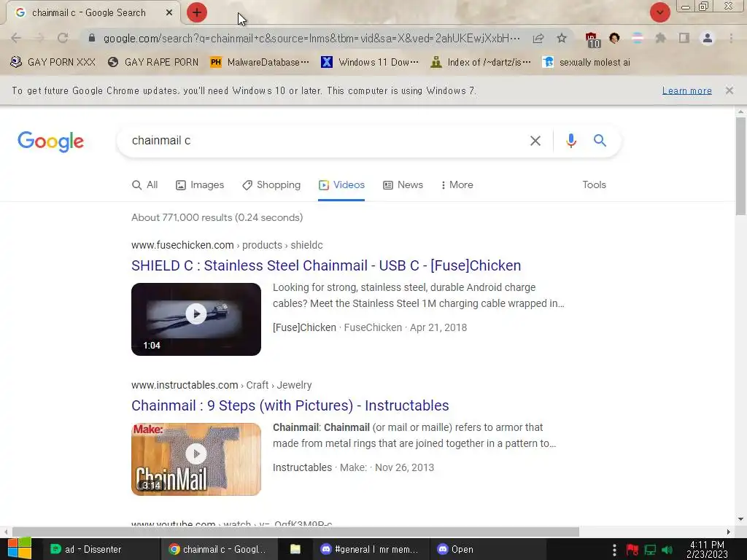747x560 pixels.
Task: Click the scroll-down arrow of the vertical scrollbar
Action: point(740,519)
